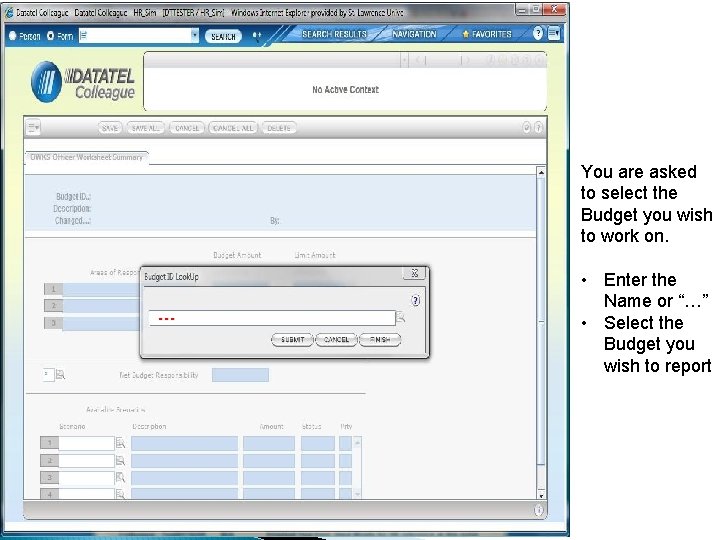
Task: Select the OWKS Officer Worksheet Summary tab
Action: click(86, 157)
